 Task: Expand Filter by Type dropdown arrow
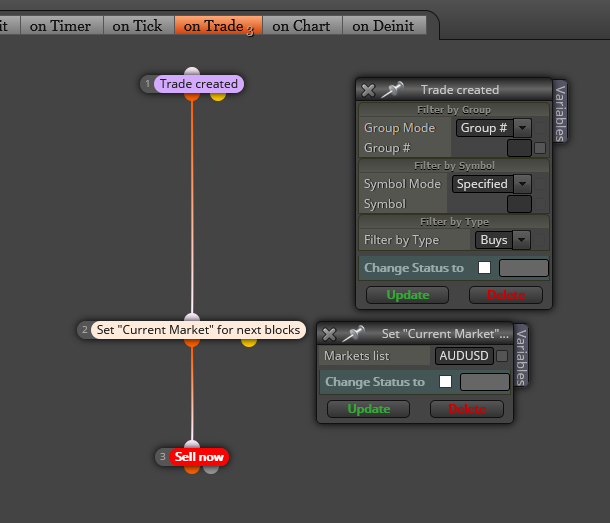tap(522, 240)
